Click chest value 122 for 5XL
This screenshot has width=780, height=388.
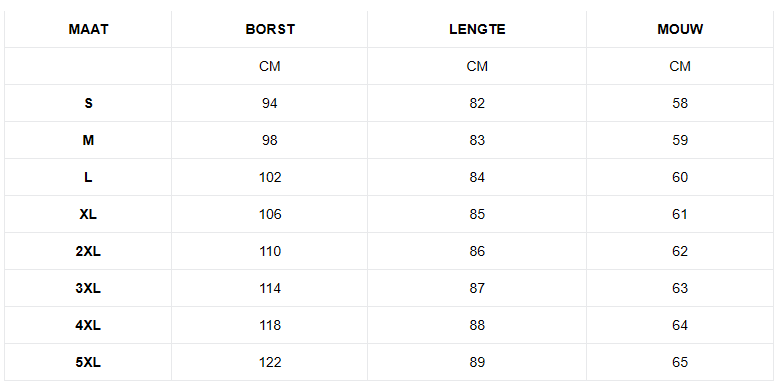pyautogui.click(x=270, y=362)
